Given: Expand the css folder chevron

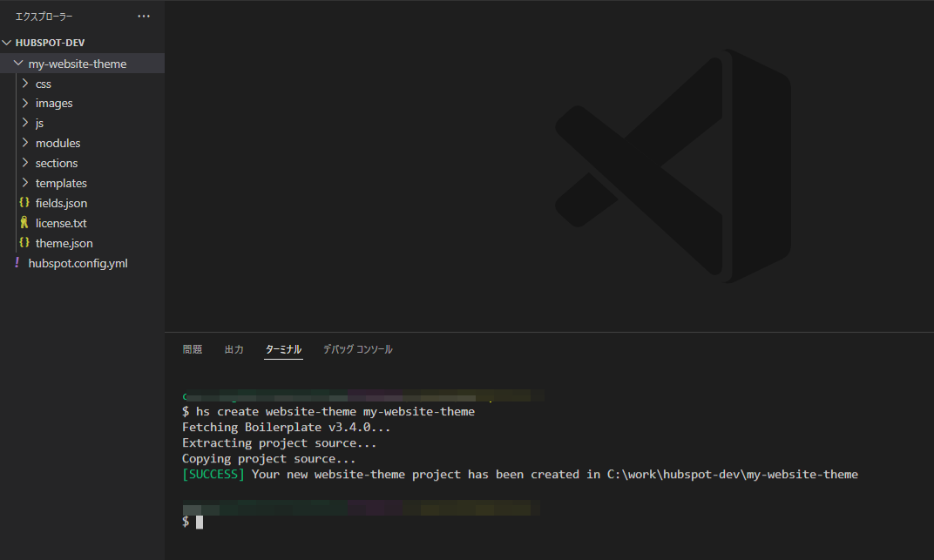Looking at the screenshot, I should [x=25, y=84].
